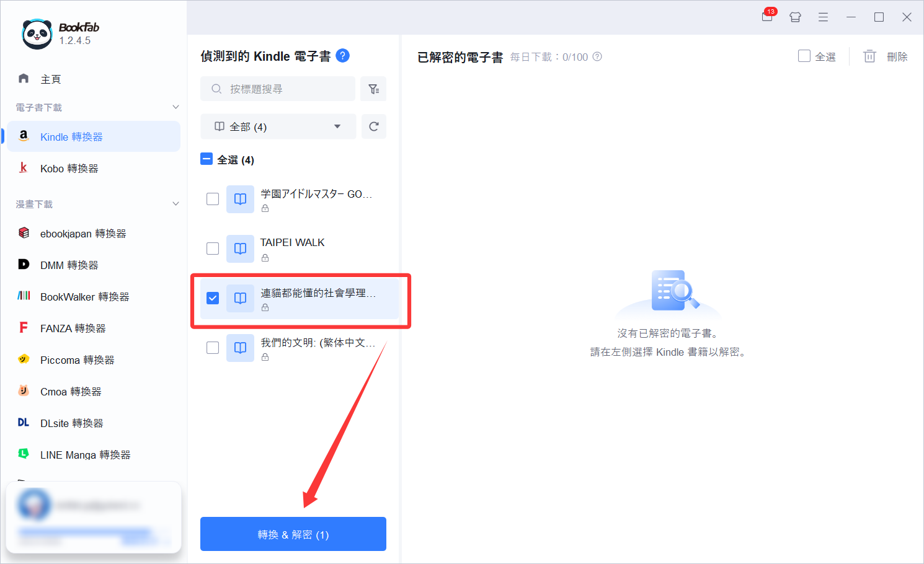
Task: Open the 全部 (4) filter dropdown
Action: [278, 126]
